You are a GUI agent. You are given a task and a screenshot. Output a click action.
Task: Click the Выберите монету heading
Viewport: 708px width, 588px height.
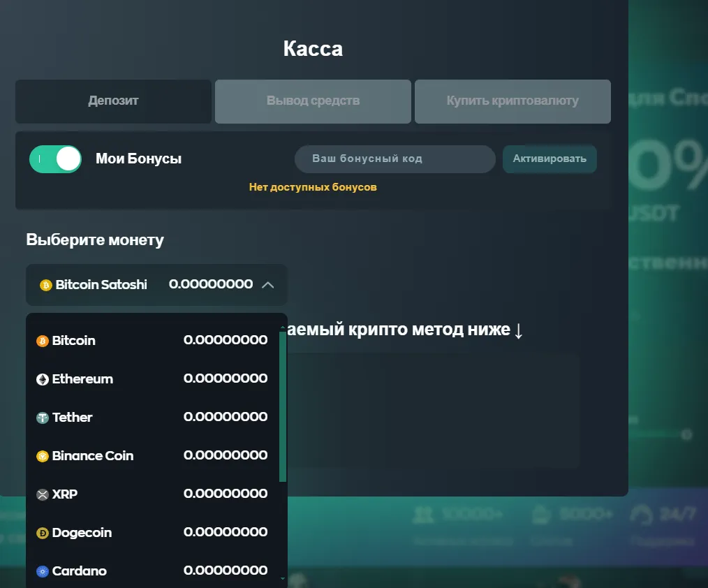coord(95,240)
